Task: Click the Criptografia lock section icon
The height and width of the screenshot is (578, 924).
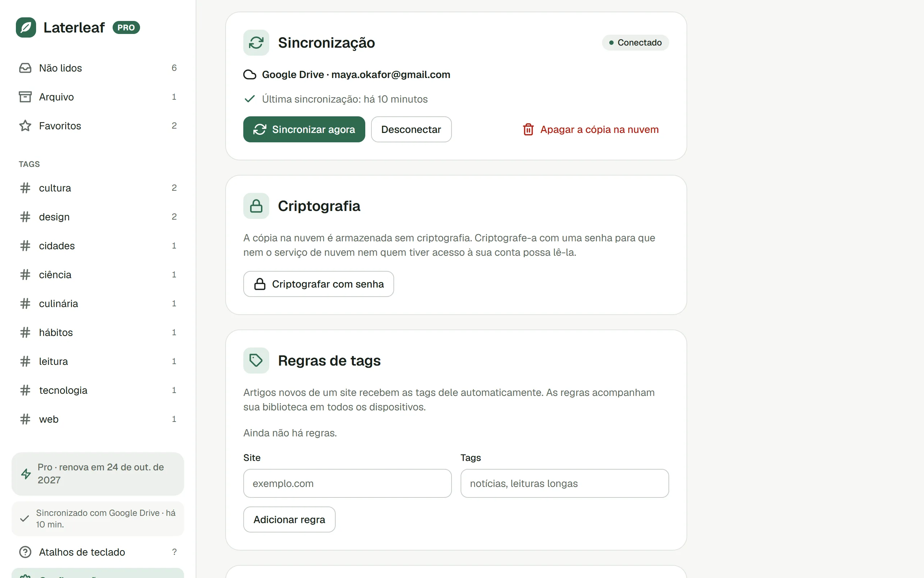Action: pyautogui.click(x=256, y=206)
